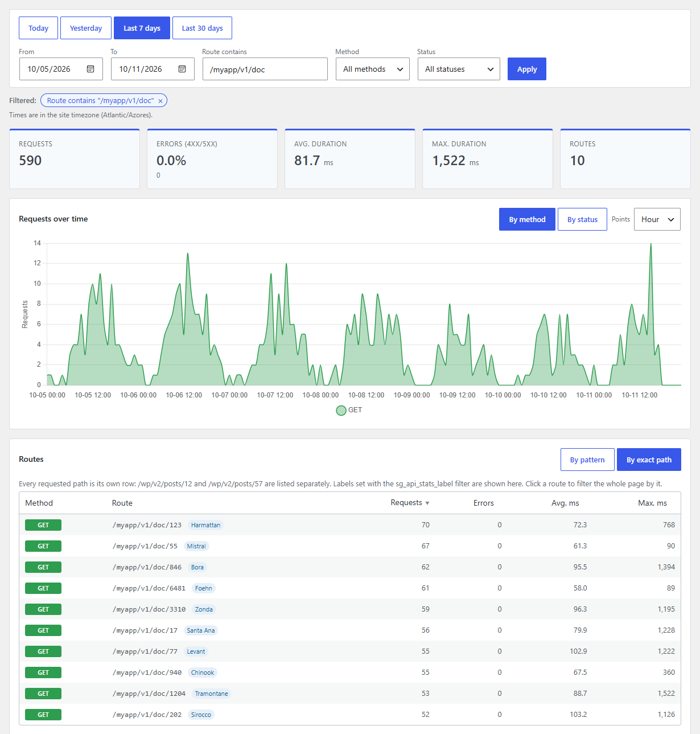The width and height of the screenshot is (700, 734).
Task: Select the Last 30 days range
Action: pyautogui.click(x=202, y=28)
